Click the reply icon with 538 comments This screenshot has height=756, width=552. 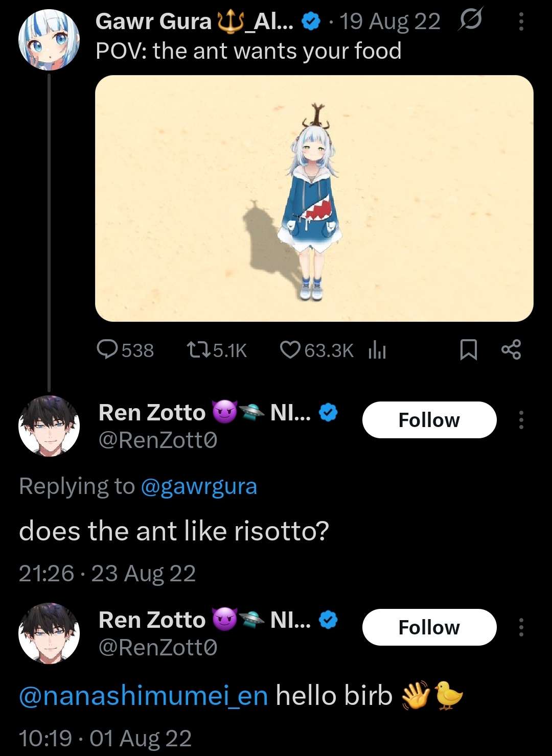[107, 350]
